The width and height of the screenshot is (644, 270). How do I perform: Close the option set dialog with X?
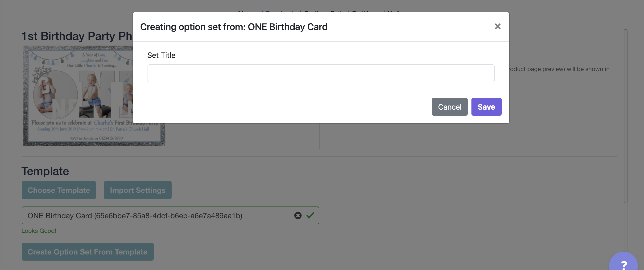tap(498, 26)
